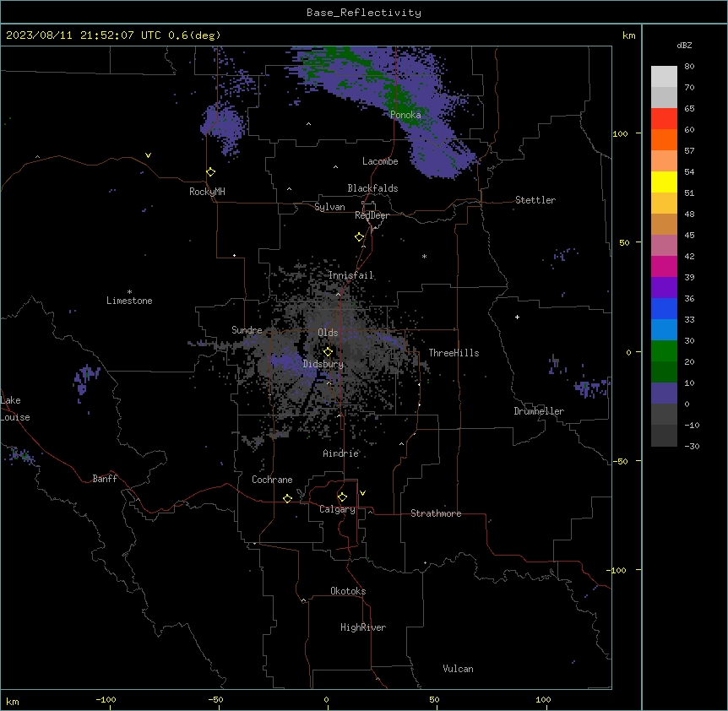Viewport: 728px width, 711px height.
Task: Click the Banff label
Action: click(x=105, y=479)
